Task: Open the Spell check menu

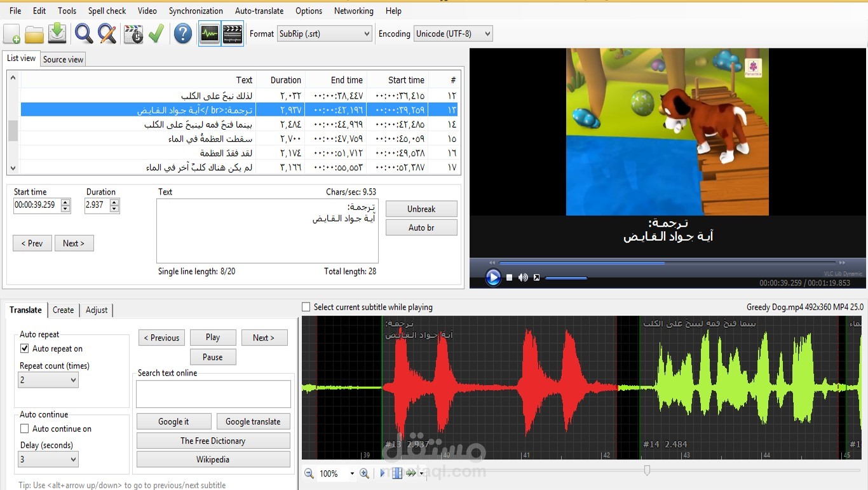Action: tap(107, 11)
